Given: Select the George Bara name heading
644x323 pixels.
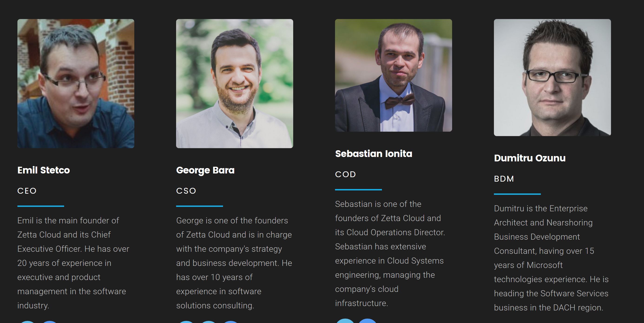Looking at the screenshot, I should click(205, 170).
